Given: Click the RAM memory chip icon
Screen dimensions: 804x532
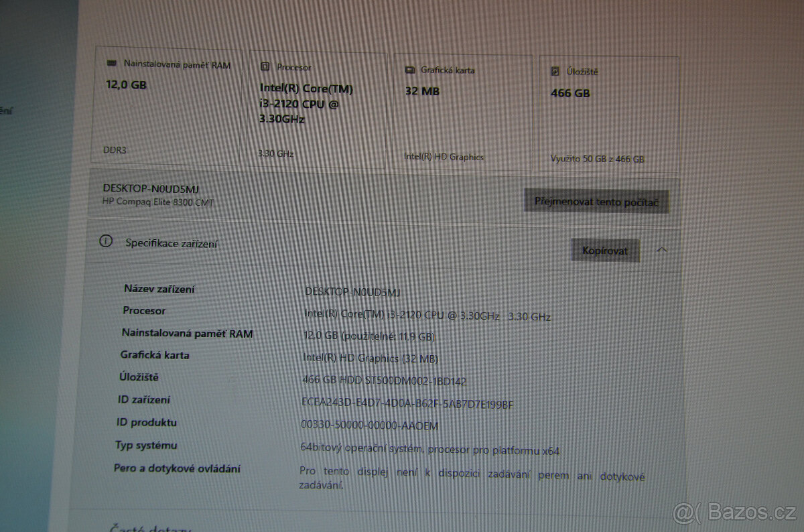Looking at the screenshot, I should [x=111, y=63].
